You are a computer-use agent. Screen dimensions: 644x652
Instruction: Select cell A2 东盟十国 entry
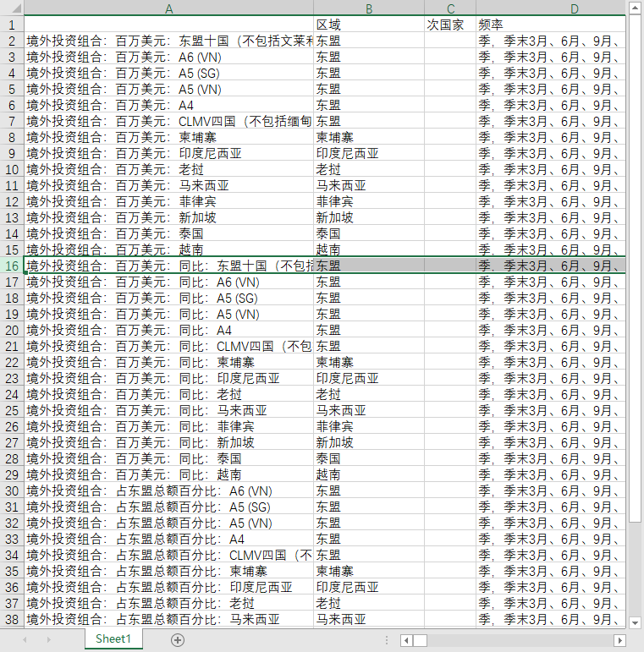(168, 41)
